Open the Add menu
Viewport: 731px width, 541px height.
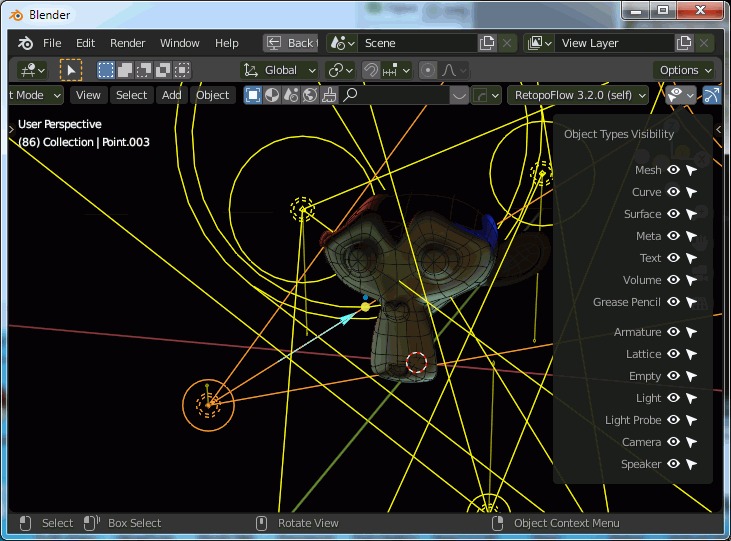[x=172, y=95]
